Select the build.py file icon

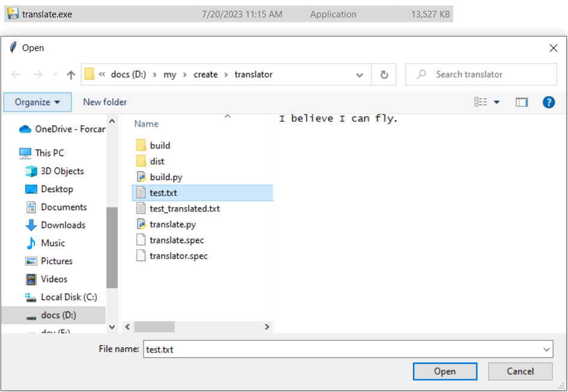pyautogui.click(x=141, y=177)
